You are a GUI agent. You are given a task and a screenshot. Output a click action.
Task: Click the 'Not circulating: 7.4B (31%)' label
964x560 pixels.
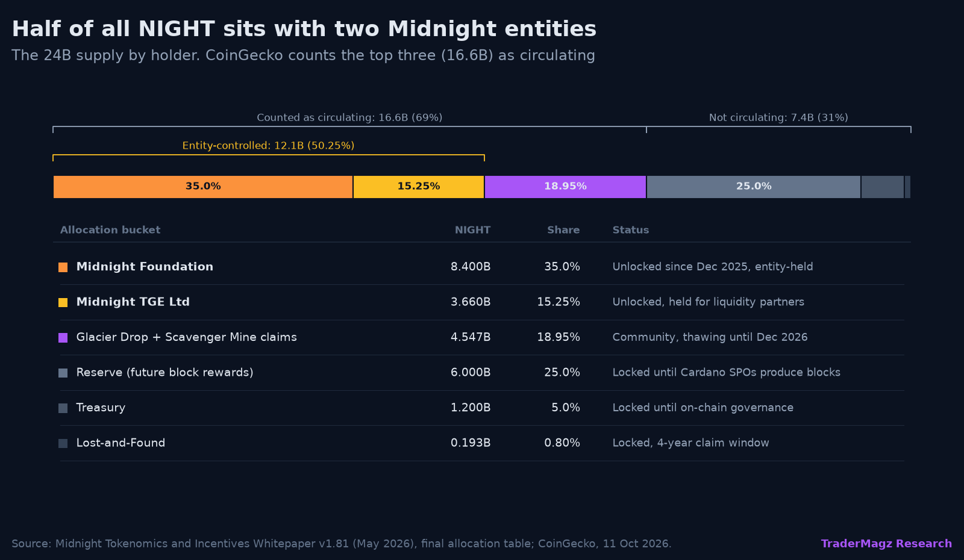pyautogui.click(x=778, y=117)
